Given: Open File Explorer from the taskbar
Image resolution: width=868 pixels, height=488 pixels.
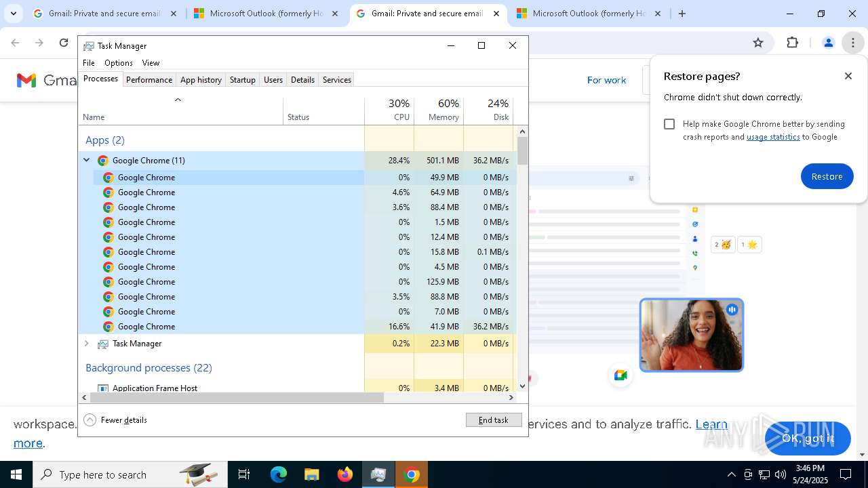Looking at the screenshot, I should click(311, 474).
